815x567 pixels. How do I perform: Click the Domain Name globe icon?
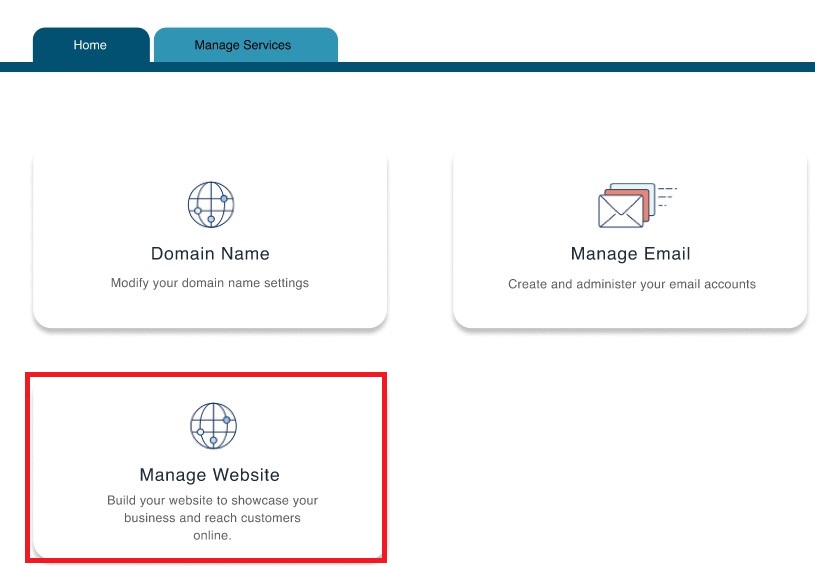tap(210, 204)
